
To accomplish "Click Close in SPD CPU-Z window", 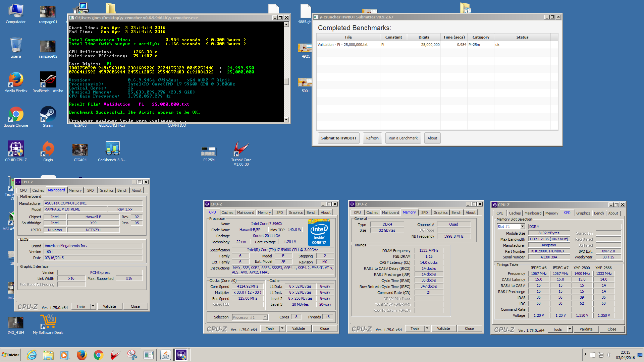I will (x=612, y=329).
